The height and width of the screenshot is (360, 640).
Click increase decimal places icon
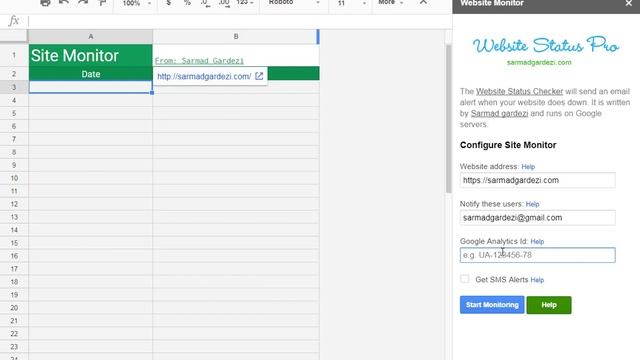point(224,3)
